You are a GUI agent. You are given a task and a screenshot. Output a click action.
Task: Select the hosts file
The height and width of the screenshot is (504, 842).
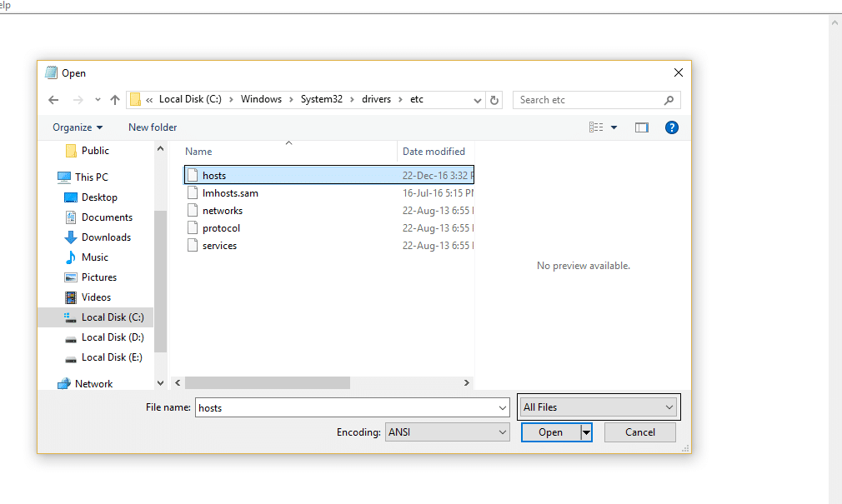(328, 176)
